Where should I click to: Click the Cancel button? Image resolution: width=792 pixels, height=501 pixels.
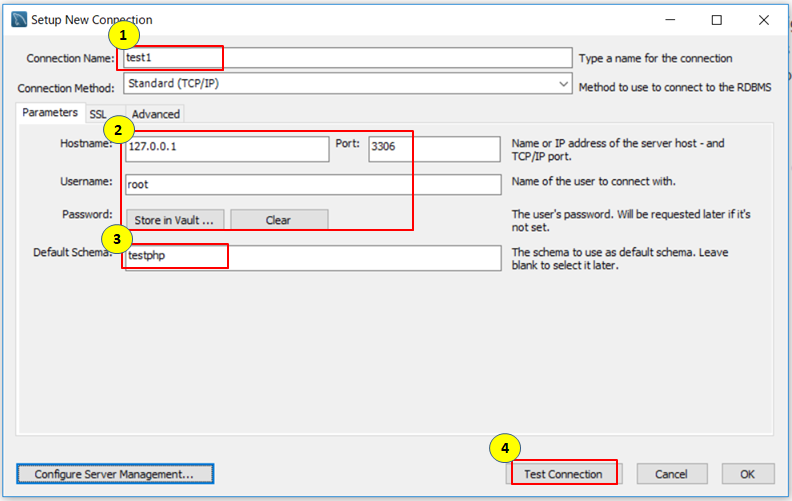(672, 474)
